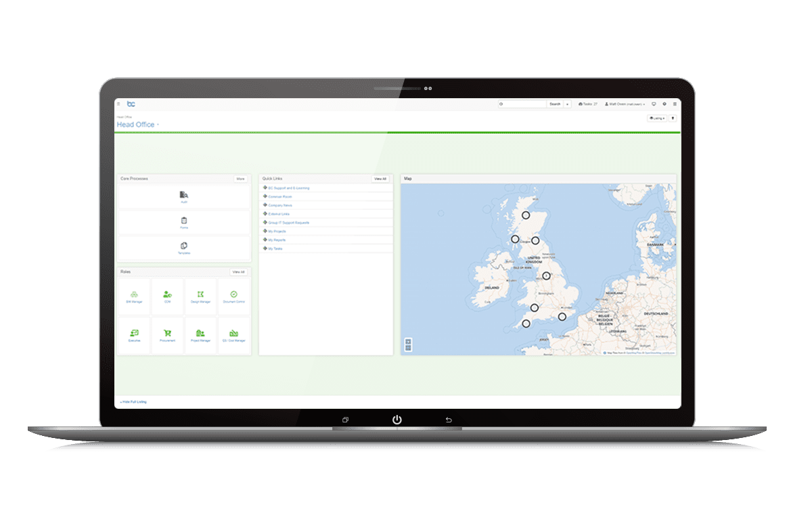Click the pin button next to Listing
The image size is (812, 528).
click(x=673, y=118)
